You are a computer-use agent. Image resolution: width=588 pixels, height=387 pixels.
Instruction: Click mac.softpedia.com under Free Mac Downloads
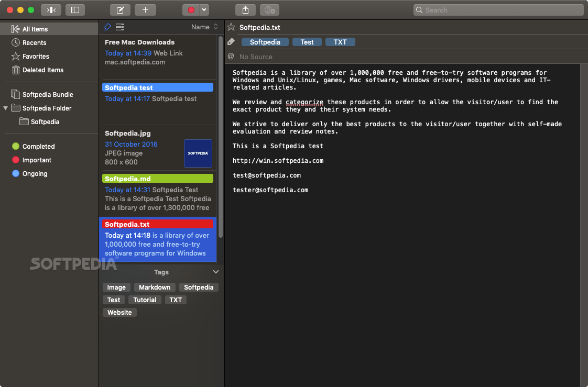point(135,62)
